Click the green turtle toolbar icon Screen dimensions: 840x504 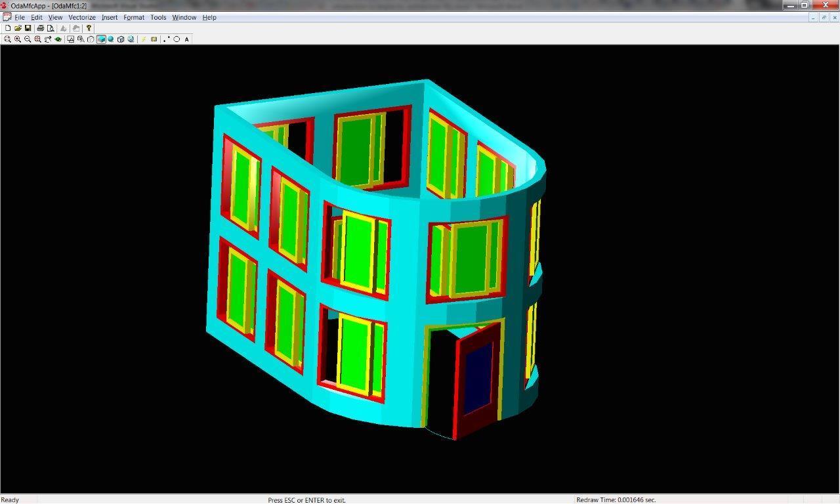58,39
